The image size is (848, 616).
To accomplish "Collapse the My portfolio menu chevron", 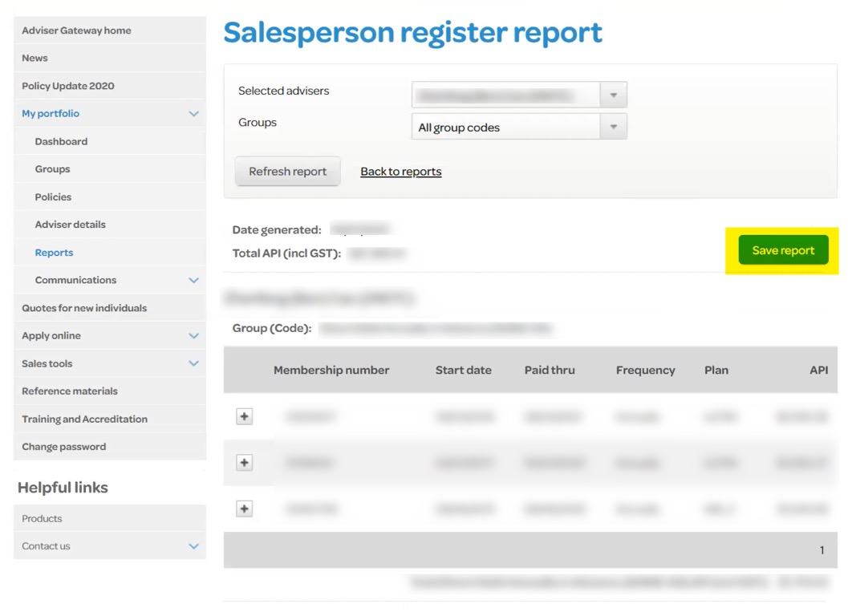I will 193,114.
